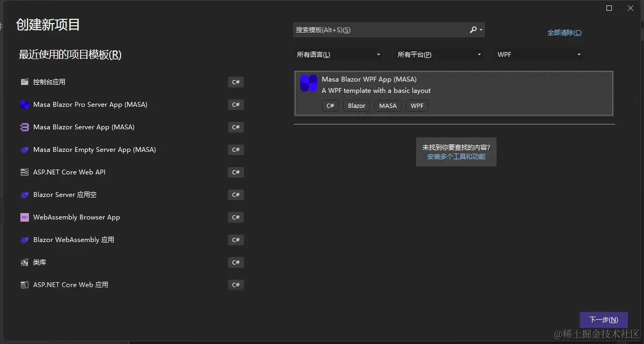Click 全部清除 clear all link
644x344 pixels.
click(564, 33)
